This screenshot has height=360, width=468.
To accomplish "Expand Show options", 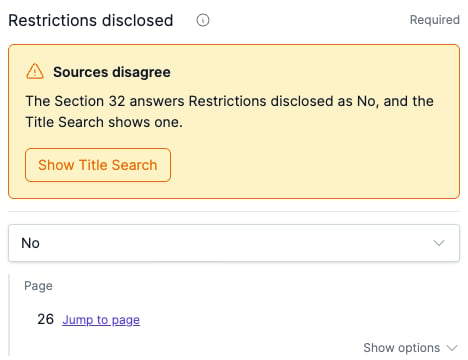I will tap(410, 348).
